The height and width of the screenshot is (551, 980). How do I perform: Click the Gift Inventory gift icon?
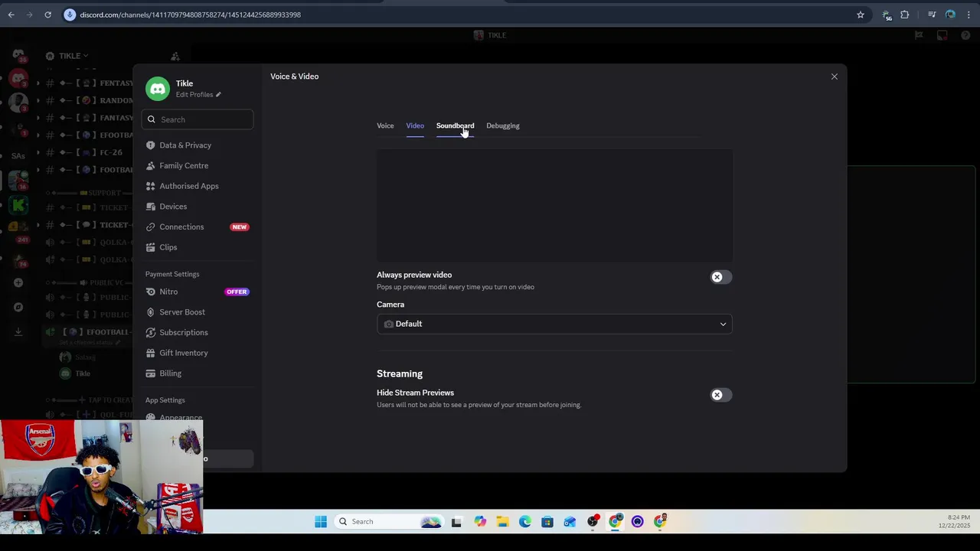click(x=151, y=353)
